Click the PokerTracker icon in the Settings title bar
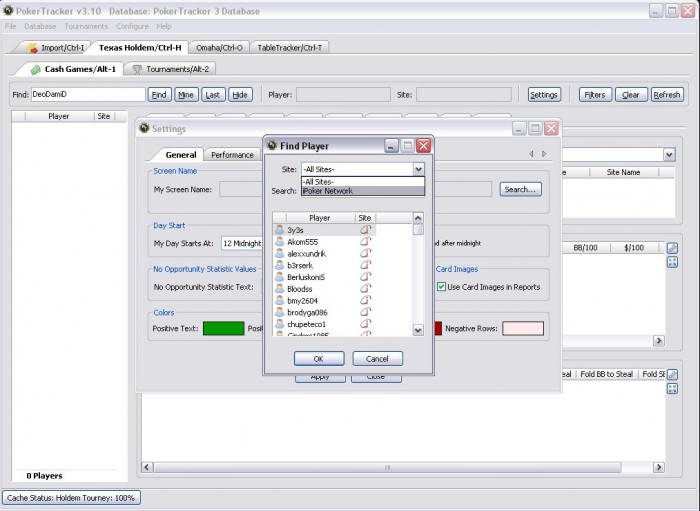Image resolution: width=700 pixels, height=511 pixels. [x=144, y=128]
